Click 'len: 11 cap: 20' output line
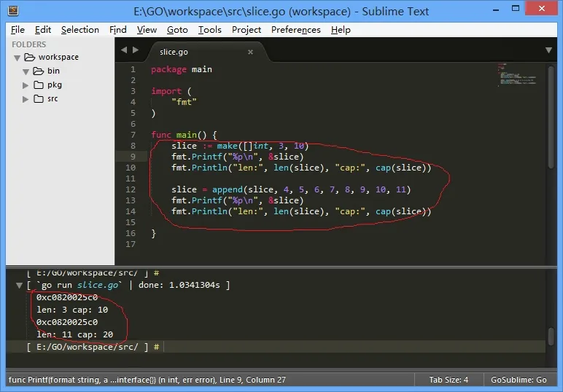This screenshot has height=392, width=563. (x=74, y=334)
